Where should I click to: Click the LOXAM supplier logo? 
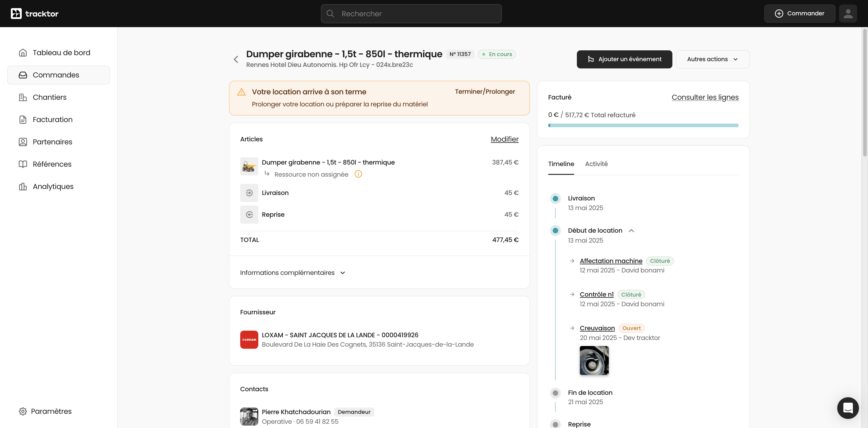click(x=249, y=339)
